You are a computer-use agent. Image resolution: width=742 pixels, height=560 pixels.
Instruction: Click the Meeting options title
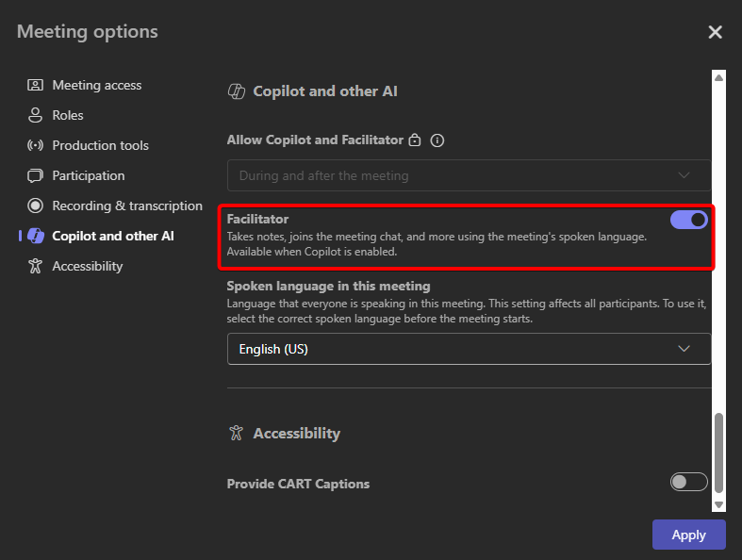[x=88, y=32]
